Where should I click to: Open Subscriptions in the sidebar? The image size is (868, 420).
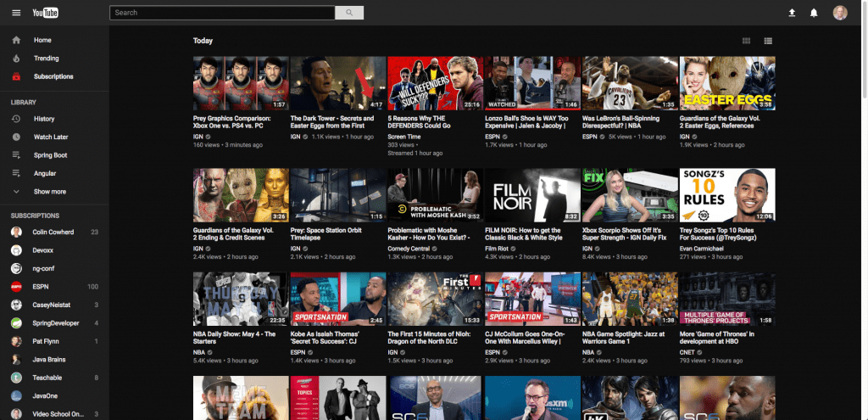[x=54, y=76]
